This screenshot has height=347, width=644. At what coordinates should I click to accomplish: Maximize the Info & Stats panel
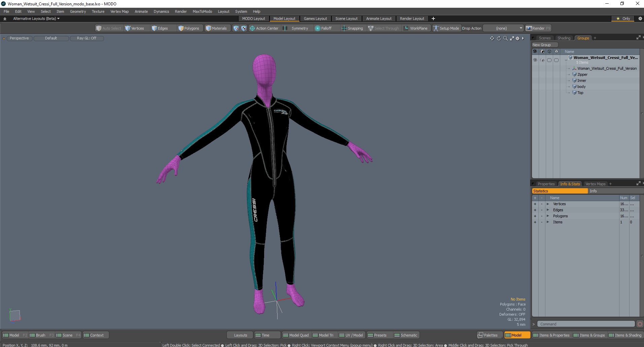click(x=638, y=184)
